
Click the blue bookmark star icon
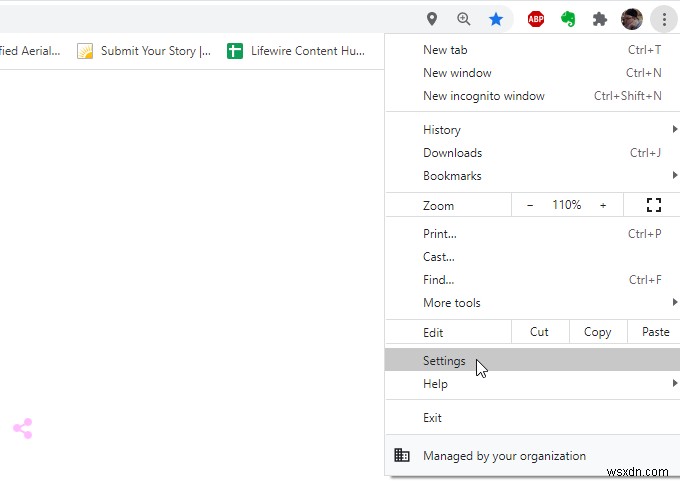click(496, 19)
